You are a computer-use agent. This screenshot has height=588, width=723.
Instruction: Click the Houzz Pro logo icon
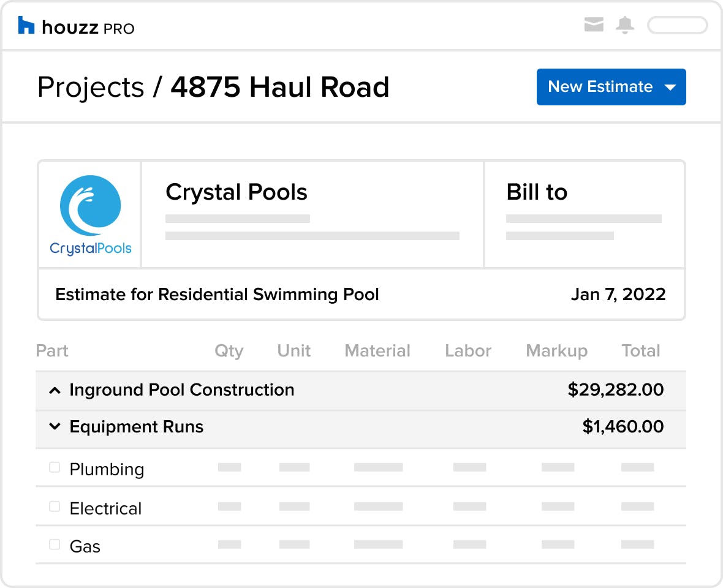click(26, 25)
